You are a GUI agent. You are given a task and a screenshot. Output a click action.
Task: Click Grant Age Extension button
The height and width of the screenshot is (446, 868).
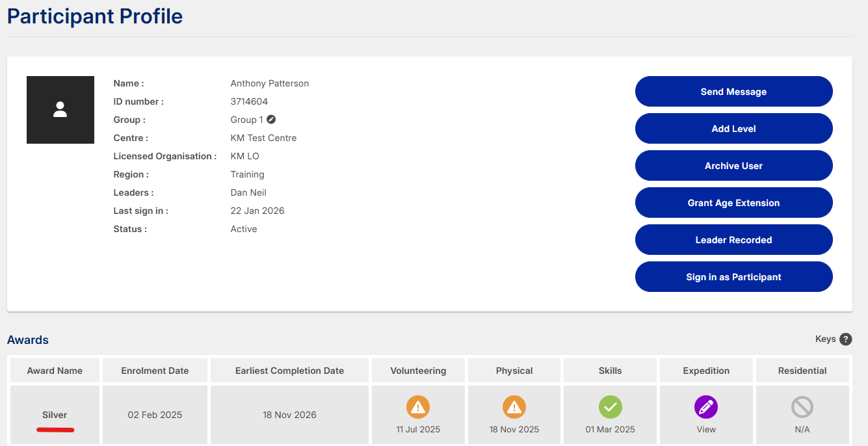point(733,203)
